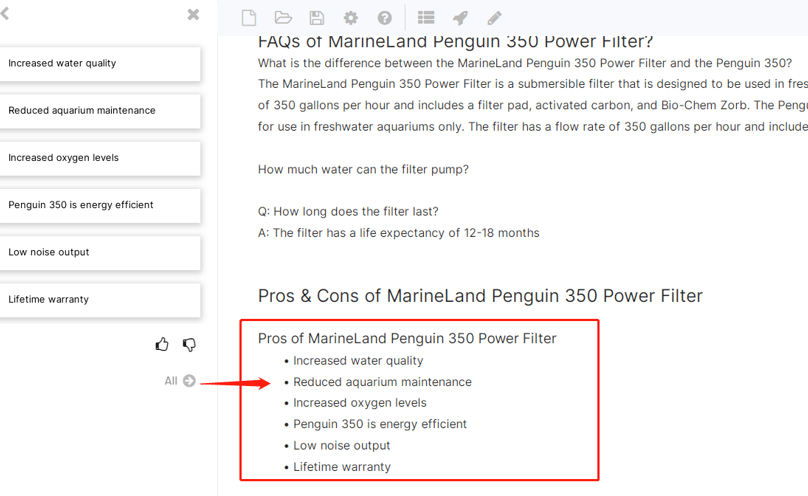The image size is (808, 496).
Task: Click the Pros & Cons heading text
Action: 480,296
